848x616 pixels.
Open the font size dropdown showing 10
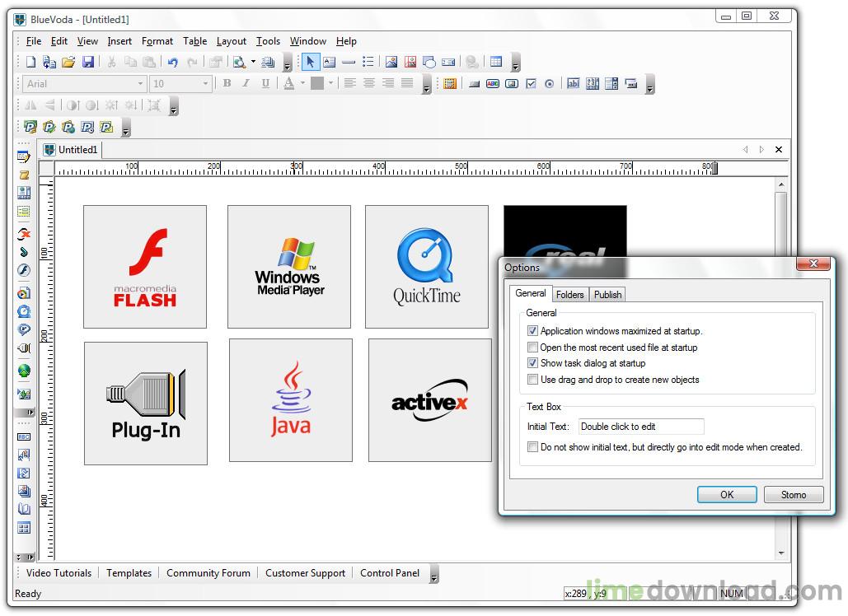point(204,83)
